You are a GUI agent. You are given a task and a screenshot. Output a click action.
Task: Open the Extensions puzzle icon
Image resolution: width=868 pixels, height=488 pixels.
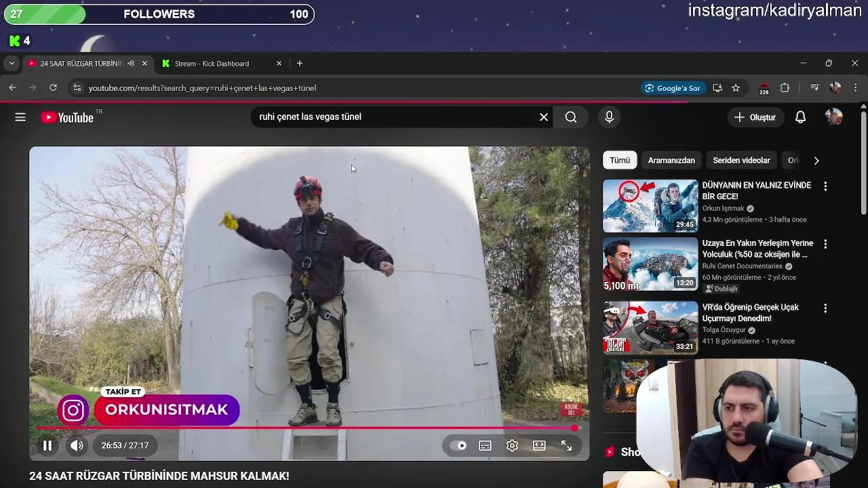click(785, 88)
